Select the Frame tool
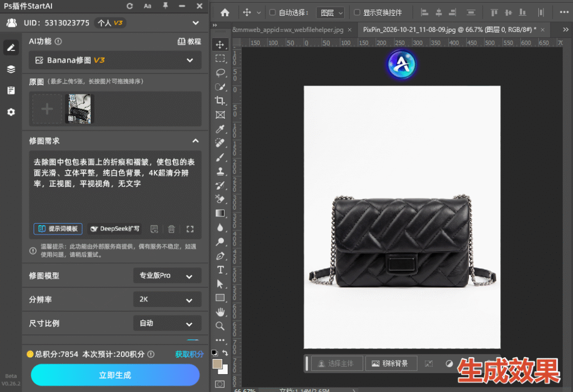 220,115
